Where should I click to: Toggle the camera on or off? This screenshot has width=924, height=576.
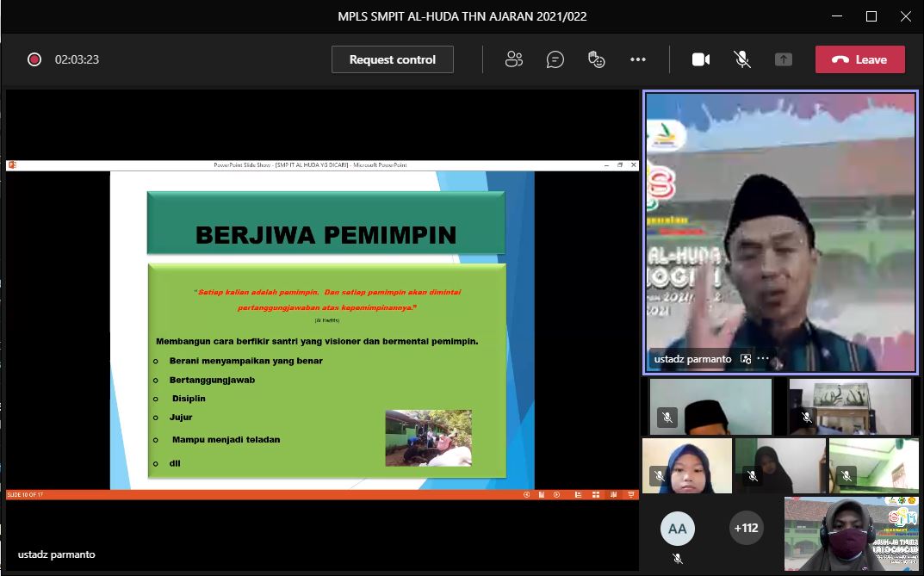(701, 59)
